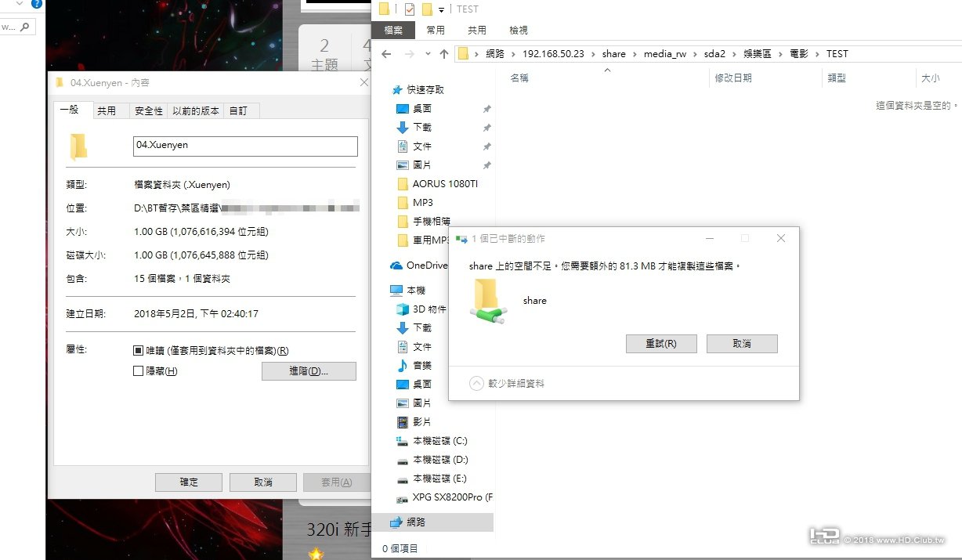Viewport: 962px width, 560px height.
Task: Click media_rw in the address path
Action: tap(665, 54)
